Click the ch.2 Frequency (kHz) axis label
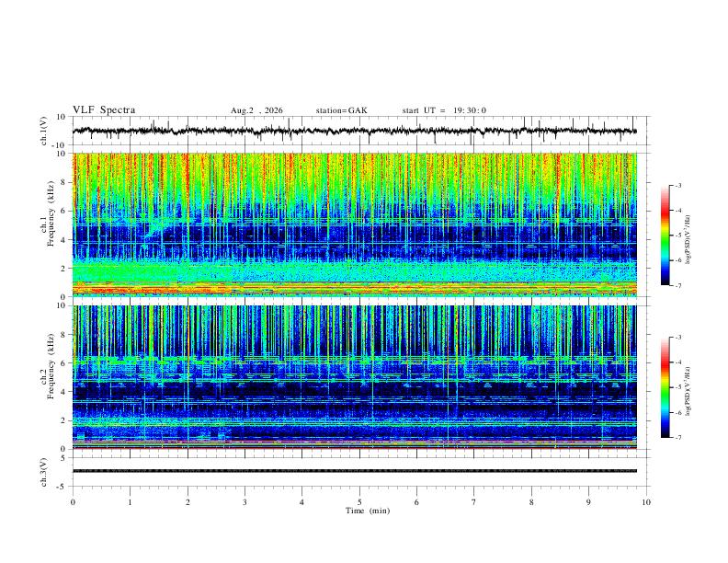Image resolution: width=728 pixels, height=563 pixels. (x=51, y=366)
